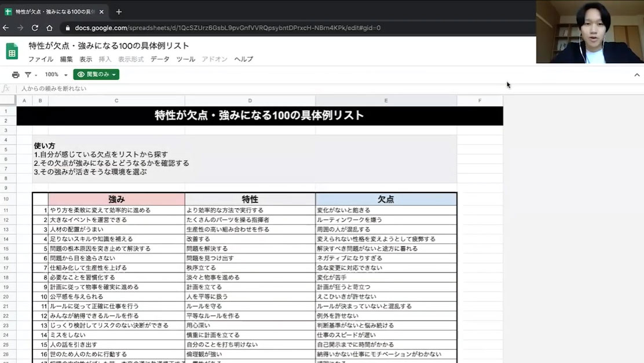Open the ツール menu
Image resolution: width=644 pixels, height=363 pixels.
click(185, 59)
